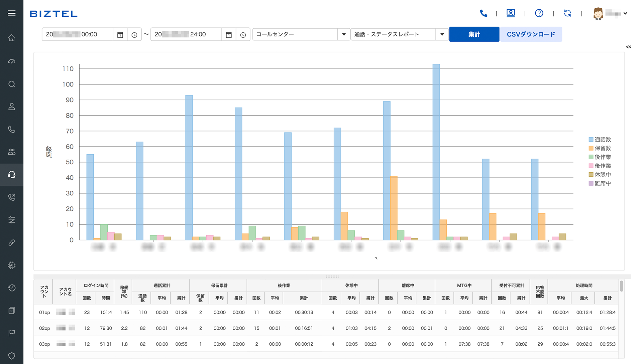
Task: Click the 処理時間 column header
Action: tap(584, 286)
